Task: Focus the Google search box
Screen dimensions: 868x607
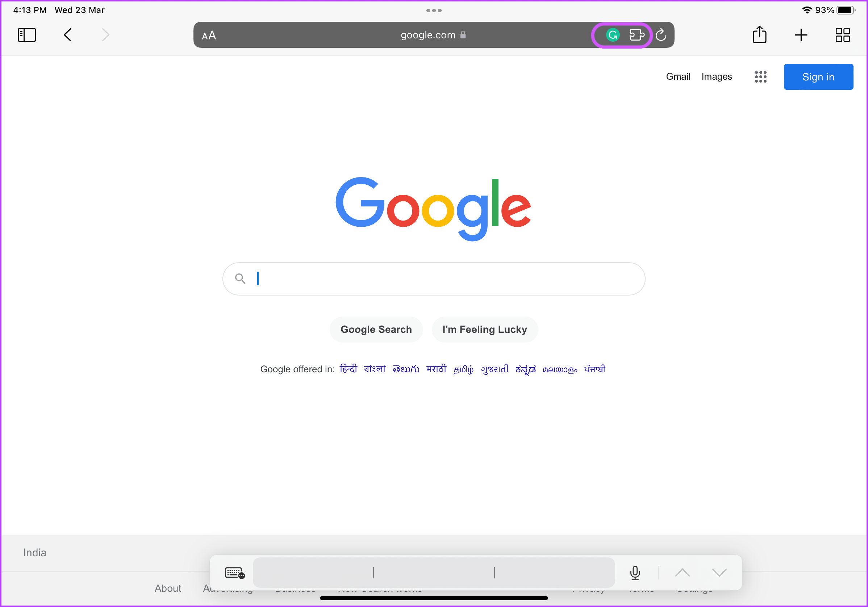Action: pos(434,279)
